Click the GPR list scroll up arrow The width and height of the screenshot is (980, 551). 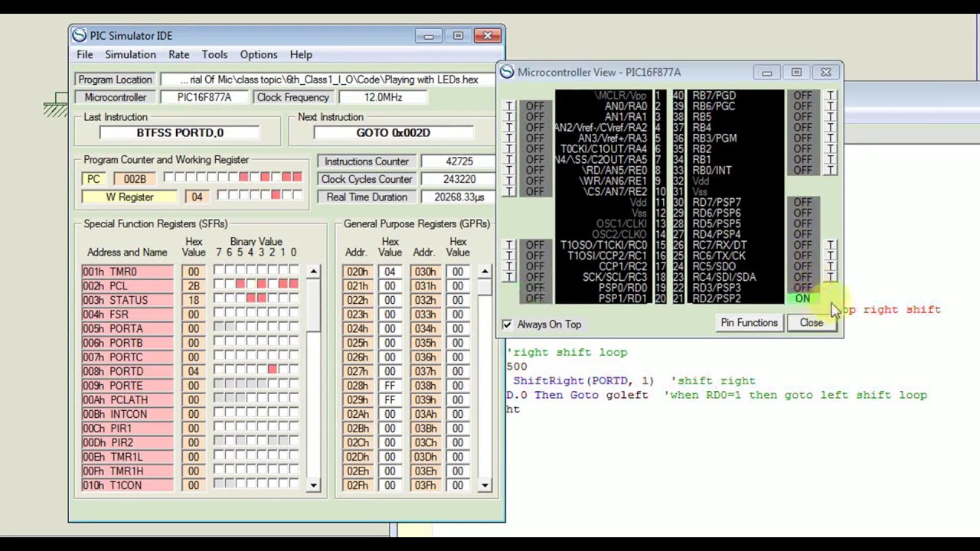[485, 272]
